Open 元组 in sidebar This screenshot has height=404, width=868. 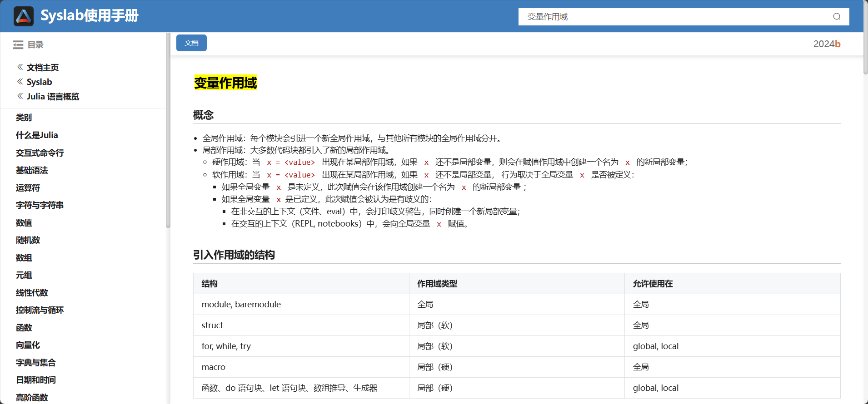(24, 275)
